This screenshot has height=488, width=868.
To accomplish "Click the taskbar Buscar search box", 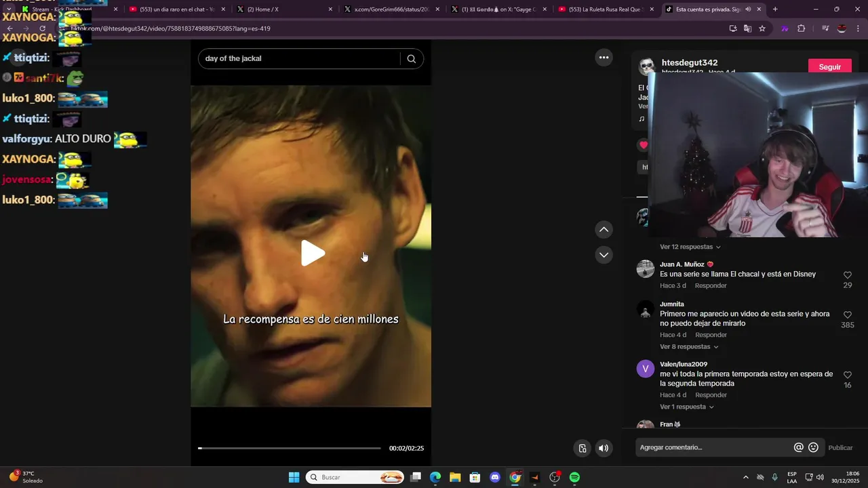I will point(355,477).
